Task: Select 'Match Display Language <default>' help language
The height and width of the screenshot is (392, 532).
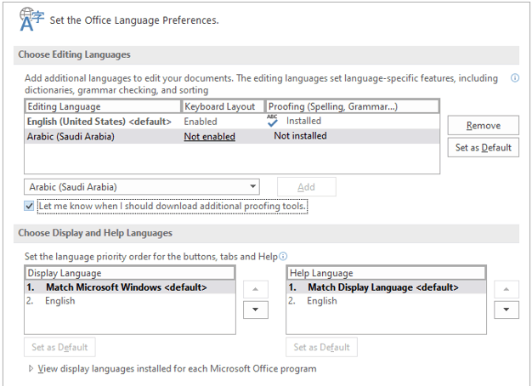Action: coord(386,287)
